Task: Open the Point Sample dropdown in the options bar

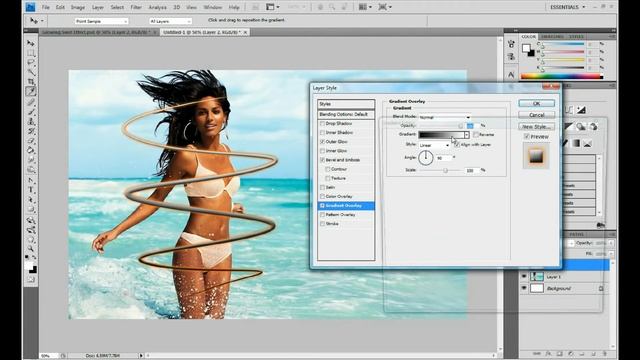Action: coord(101,21)
